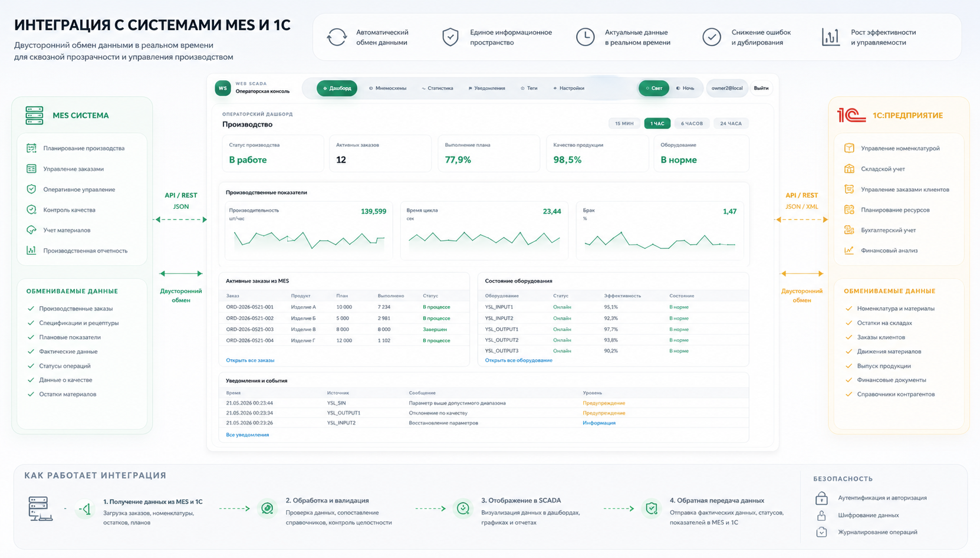The height and width of the screenshot is (558, 980).
Task: Click the Выйти logout button
Action: tap(761, 88)
